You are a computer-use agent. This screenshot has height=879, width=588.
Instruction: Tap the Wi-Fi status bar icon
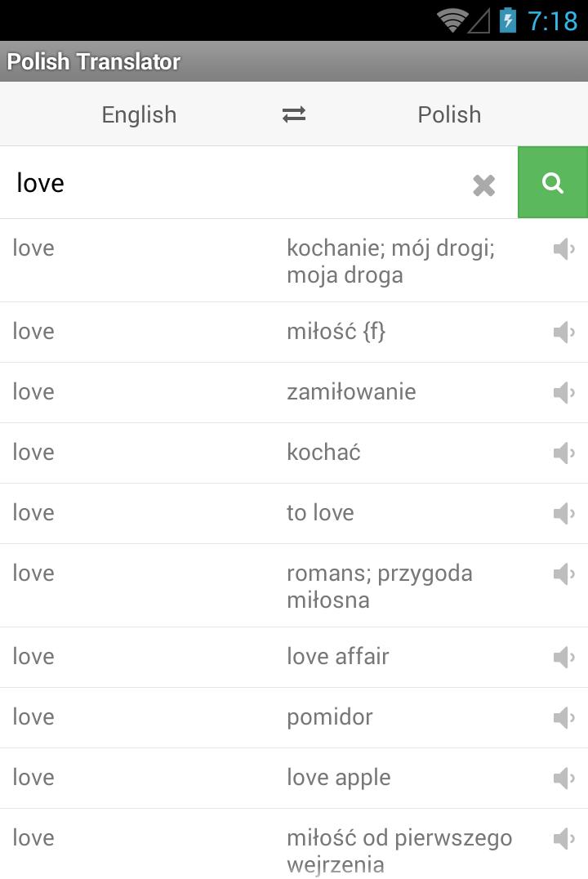pos(452,20)
